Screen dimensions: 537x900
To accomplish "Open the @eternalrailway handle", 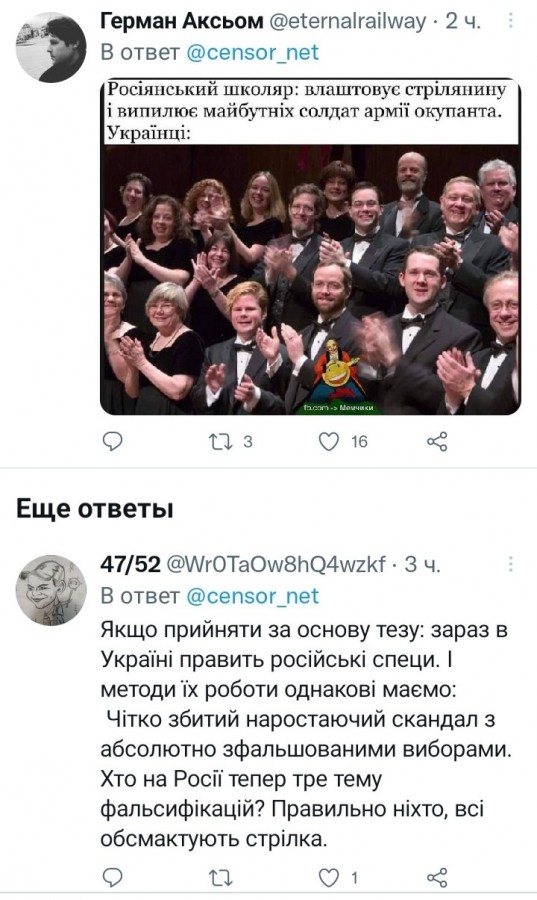I will [348, 22].
